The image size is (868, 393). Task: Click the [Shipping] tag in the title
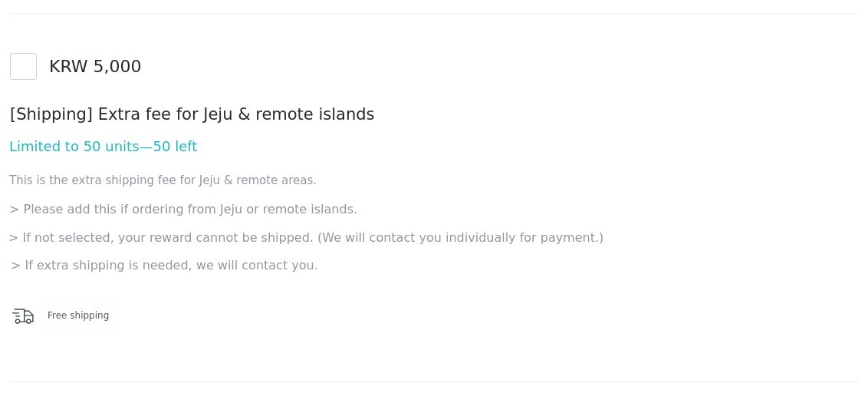(51, 114)
